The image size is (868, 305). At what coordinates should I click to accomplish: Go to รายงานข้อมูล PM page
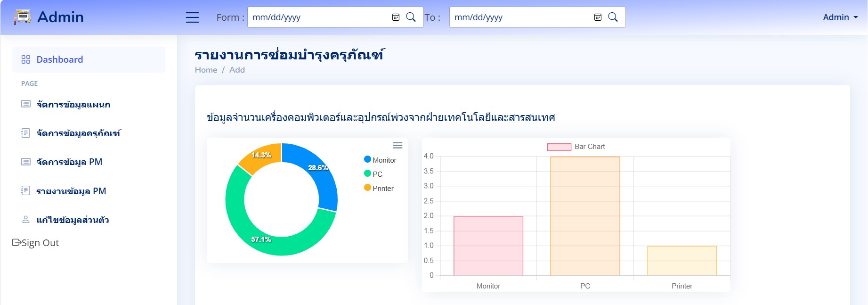click(71, 191)
